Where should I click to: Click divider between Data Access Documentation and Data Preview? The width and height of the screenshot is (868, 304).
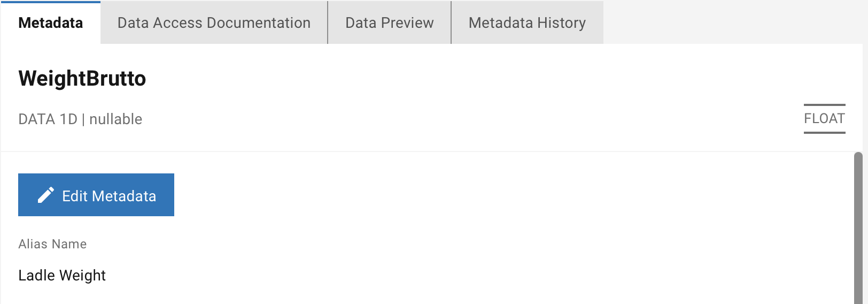328,22
